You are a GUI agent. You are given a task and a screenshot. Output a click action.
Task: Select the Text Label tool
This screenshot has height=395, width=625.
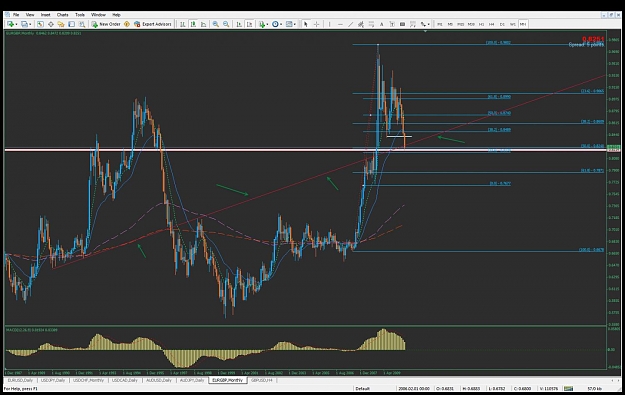point(392,24)
